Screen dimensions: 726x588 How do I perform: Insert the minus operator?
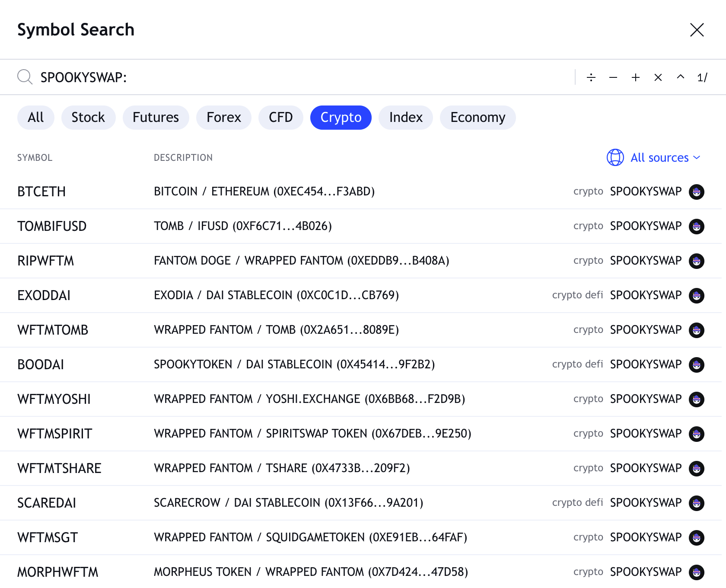tap(613, 77)
